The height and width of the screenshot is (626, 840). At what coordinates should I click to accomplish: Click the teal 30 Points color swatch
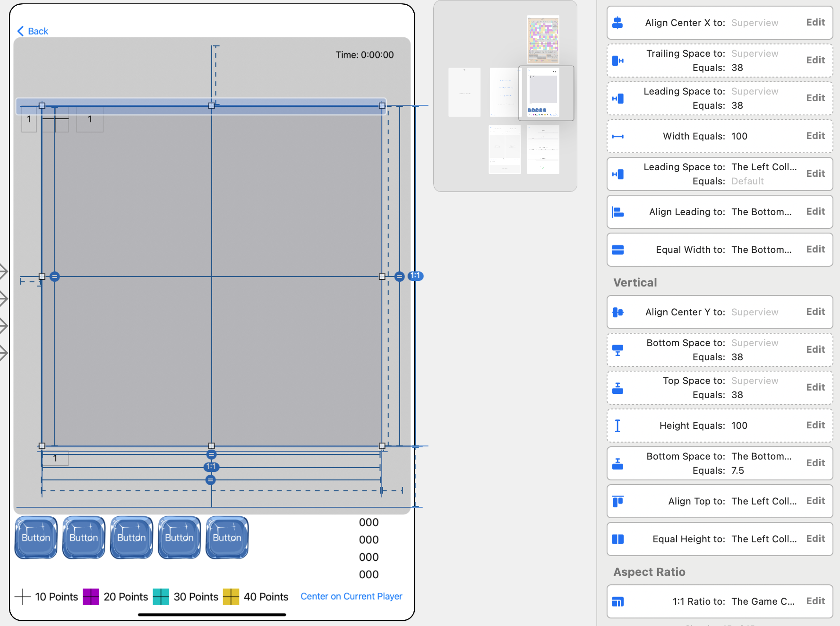[x=161, y=597]
